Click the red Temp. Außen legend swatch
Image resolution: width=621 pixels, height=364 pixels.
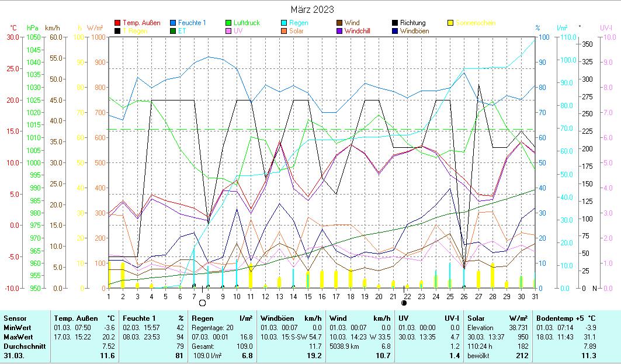[x=118, y=23]
